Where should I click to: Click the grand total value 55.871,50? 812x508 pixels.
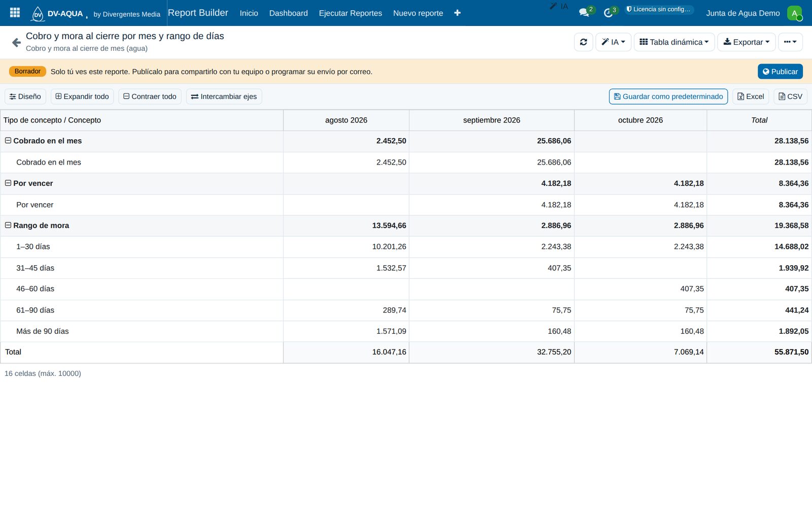(x=791, y=352)
